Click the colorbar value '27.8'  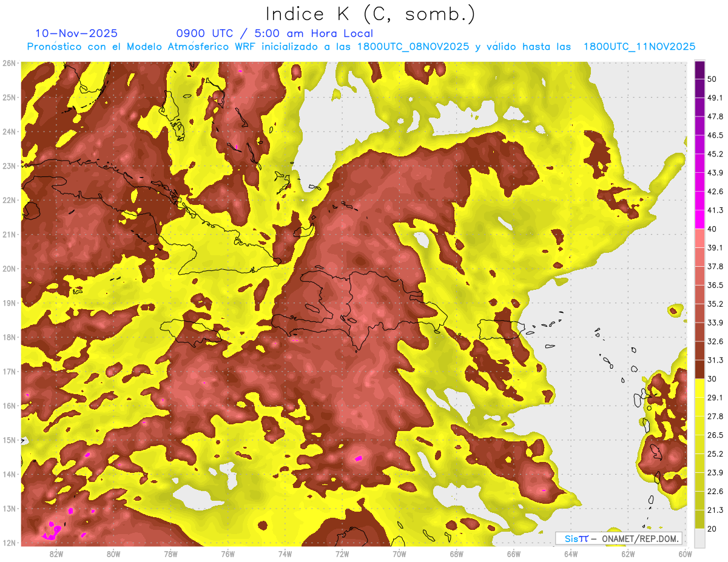[x=715, y=416]
